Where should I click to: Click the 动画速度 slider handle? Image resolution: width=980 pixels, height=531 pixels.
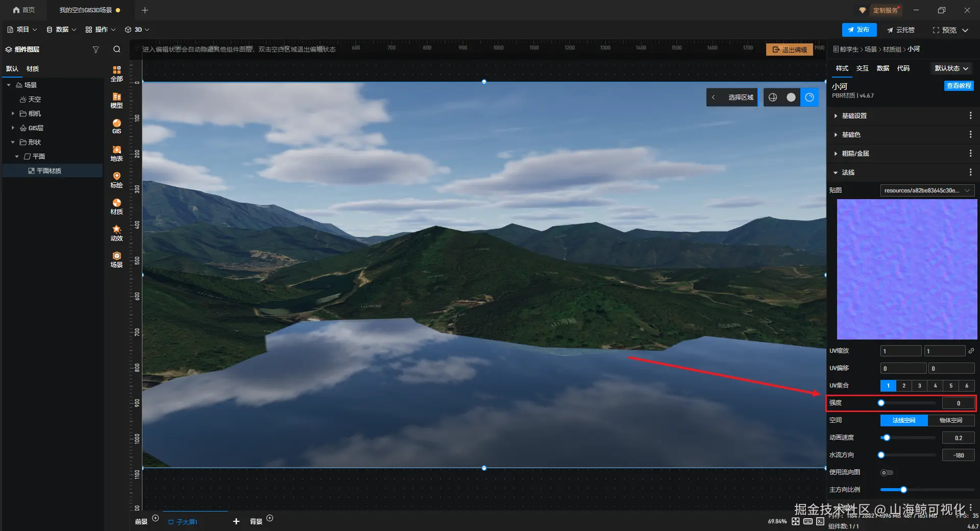[x=887, y=438]
